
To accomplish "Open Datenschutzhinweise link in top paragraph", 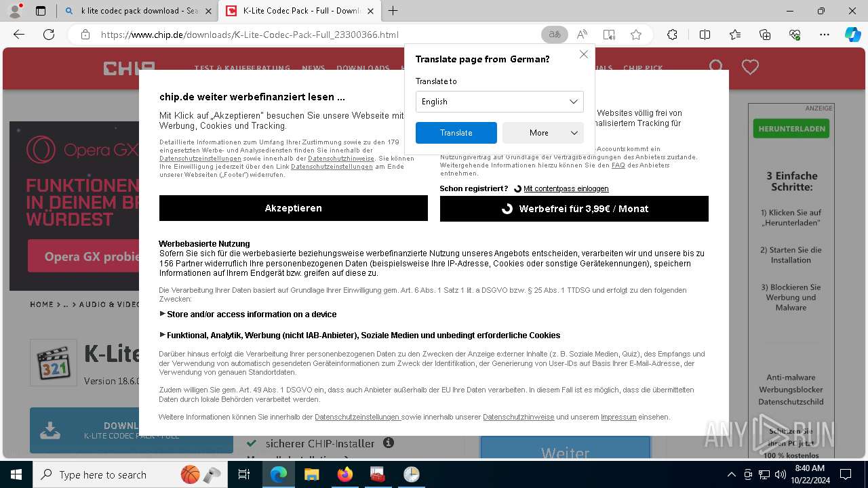I will click(341, 159).
